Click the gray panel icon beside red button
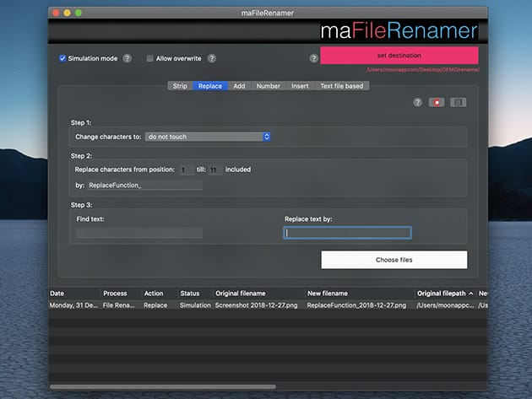Image resolution: width=532 pixels, height=399 pixels. pos(458,102)
